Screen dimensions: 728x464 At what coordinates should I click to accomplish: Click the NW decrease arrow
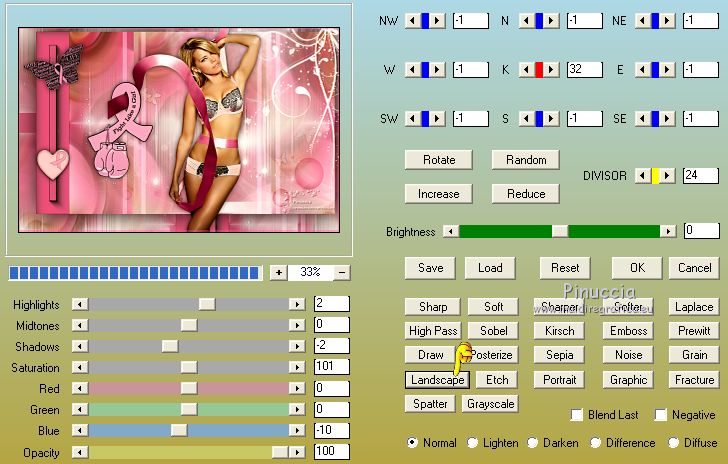point(412,21)
